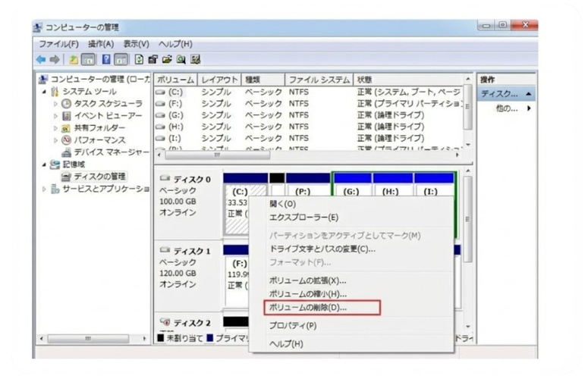588x379 pixels.
Task: Sort by the ボリューム column header
Action: click(176, 80)
